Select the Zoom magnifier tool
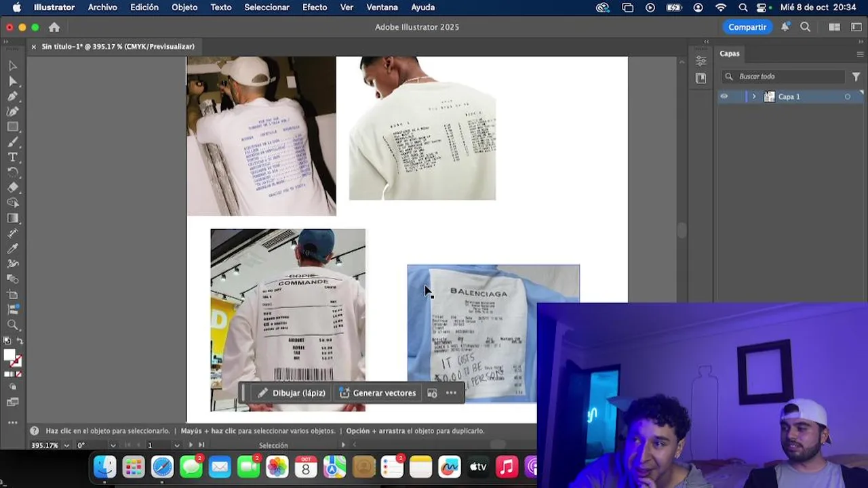 [12, 325]
